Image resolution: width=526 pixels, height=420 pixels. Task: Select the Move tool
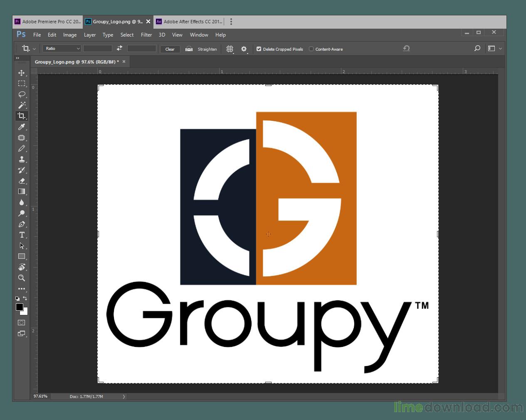click(22, 73)
